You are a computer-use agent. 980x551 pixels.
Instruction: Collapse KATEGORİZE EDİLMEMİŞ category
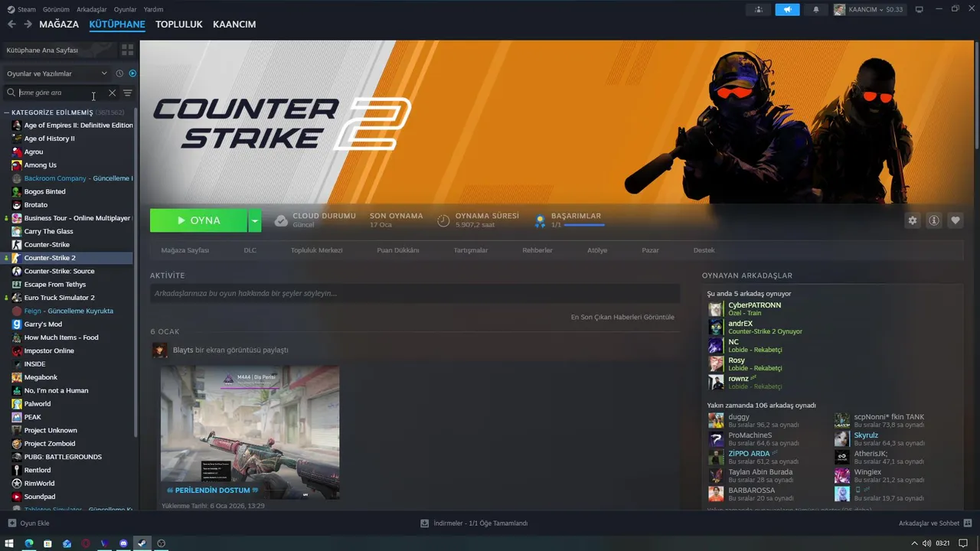(x=52, y=112)
